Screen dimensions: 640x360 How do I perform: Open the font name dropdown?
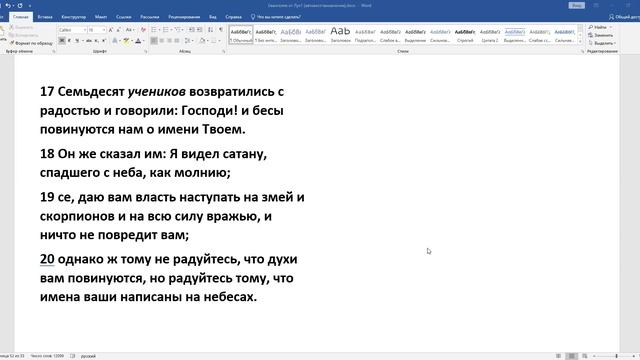(85, 30)
